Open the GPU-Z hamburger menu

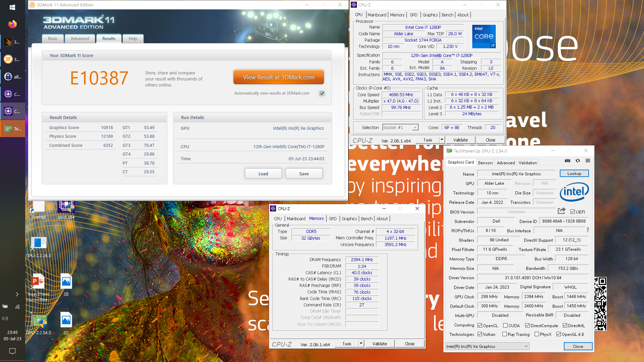coord(588,161)
